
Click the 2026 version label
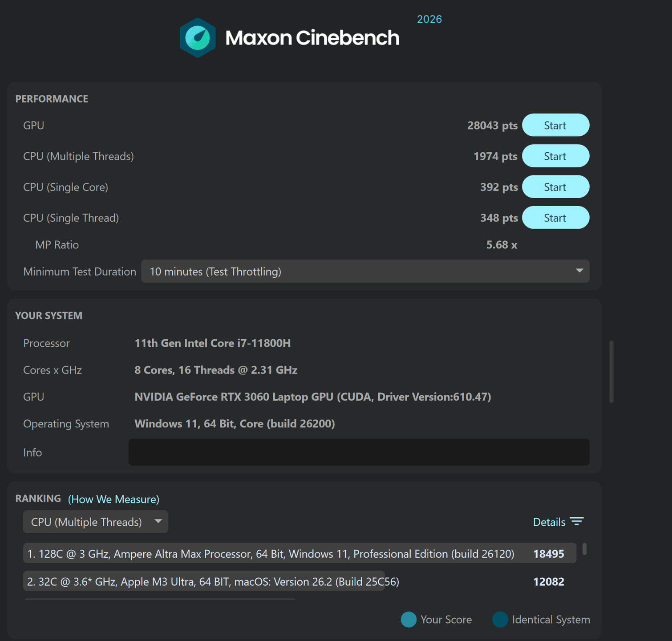[x=429, y=19]
